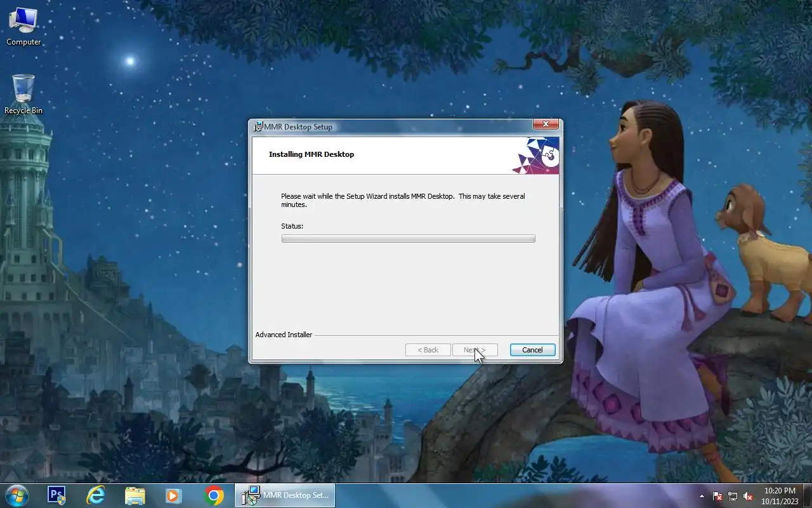
Task: Open the clock showing 10:20 PM
Action: click(780, 496)
